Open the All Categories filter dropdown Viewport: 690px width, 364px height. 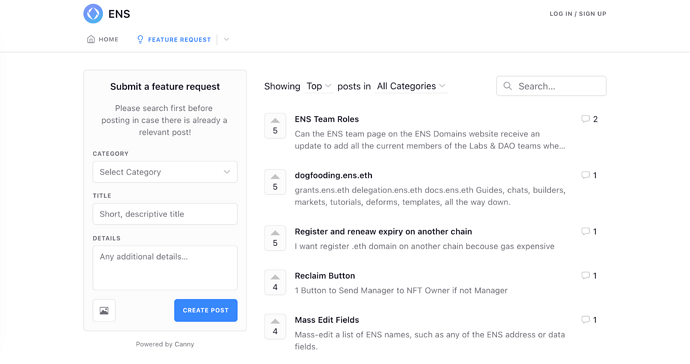[x=411, y=86]
